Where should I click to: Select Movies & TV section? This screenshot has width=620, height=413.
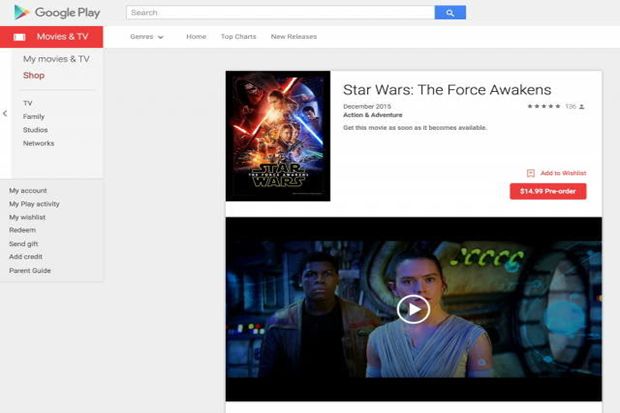coord(51,37)
